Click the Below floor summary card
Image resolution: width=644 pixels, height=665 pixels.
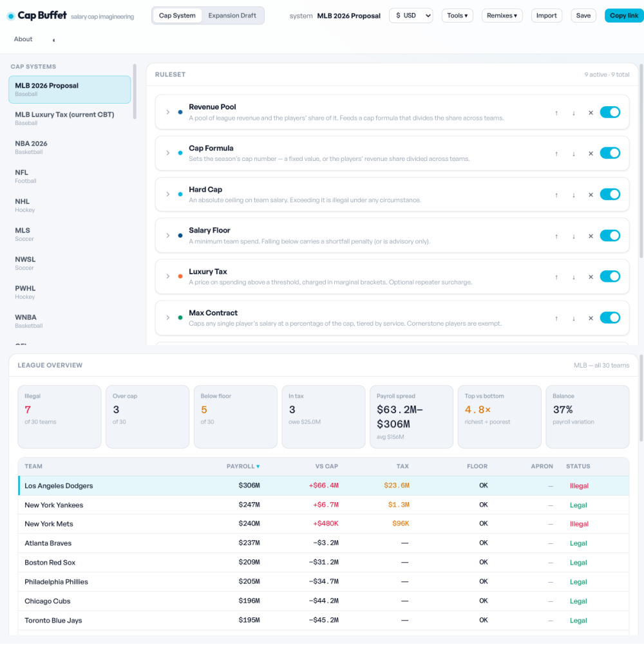(236, 417)
